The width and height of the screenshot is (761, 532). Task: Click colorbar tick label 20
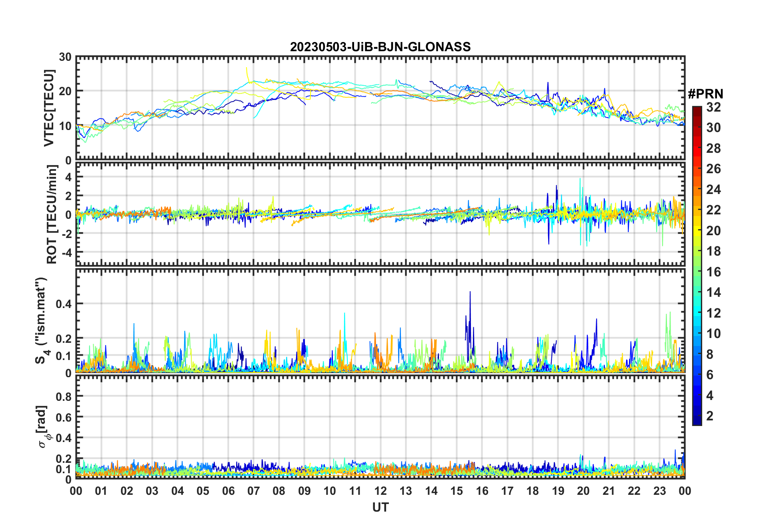[x=713, y=231]
